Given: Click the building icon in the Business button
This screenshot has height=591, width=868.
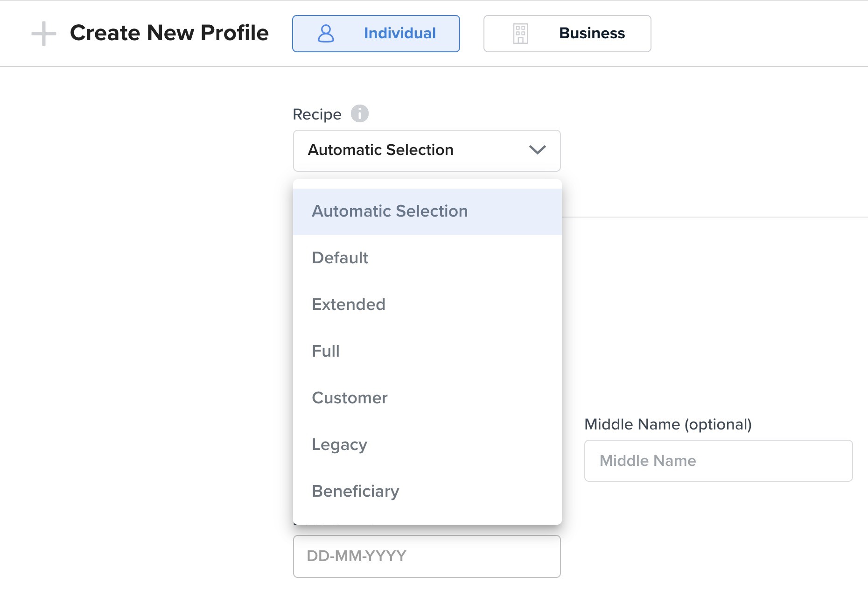Looking at the screenshot, I should [520, 34].
